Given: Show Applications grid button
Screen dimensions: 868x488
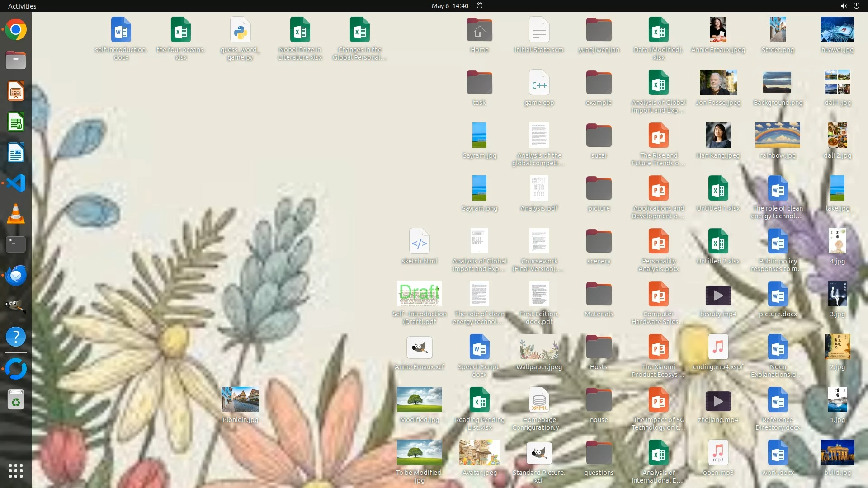Looking at the screenshot, I should coord(16,470).
